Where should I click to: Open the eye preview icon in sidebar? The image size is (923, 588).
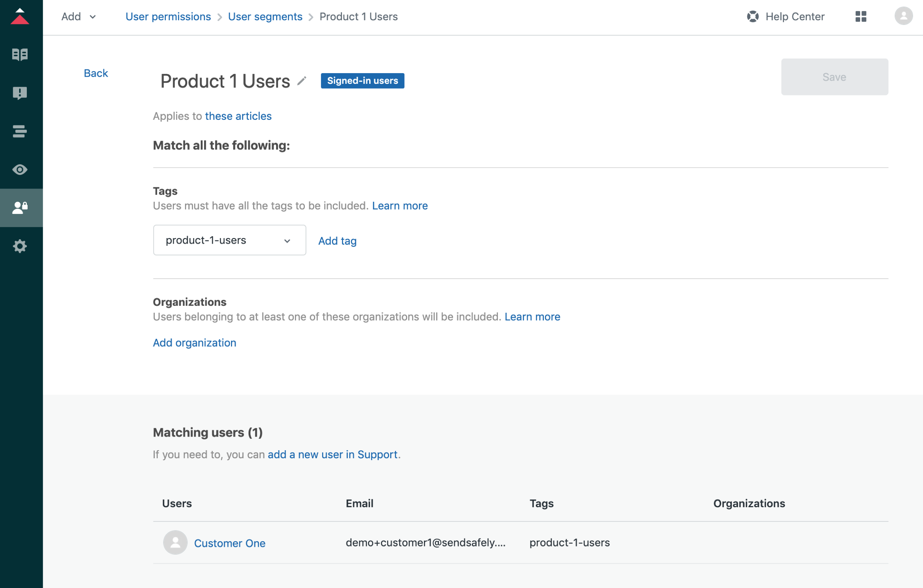20,169
